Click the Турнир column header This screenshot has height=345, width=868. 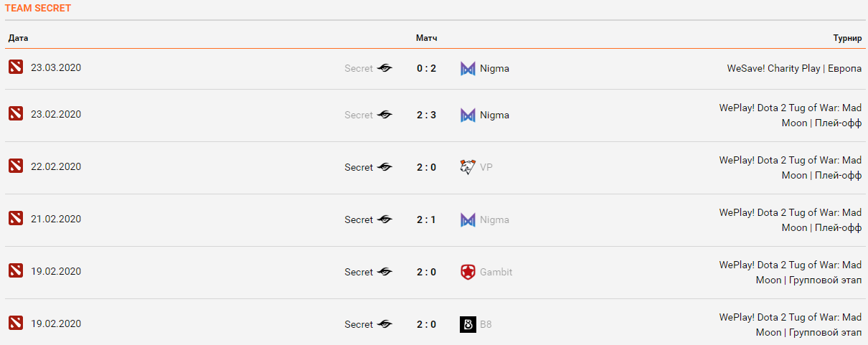(x=847, y=38)
